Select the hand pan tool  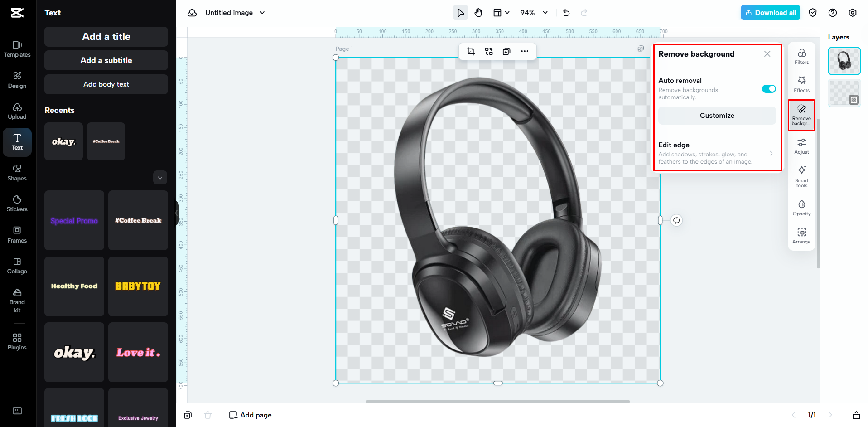pos(478,12)
